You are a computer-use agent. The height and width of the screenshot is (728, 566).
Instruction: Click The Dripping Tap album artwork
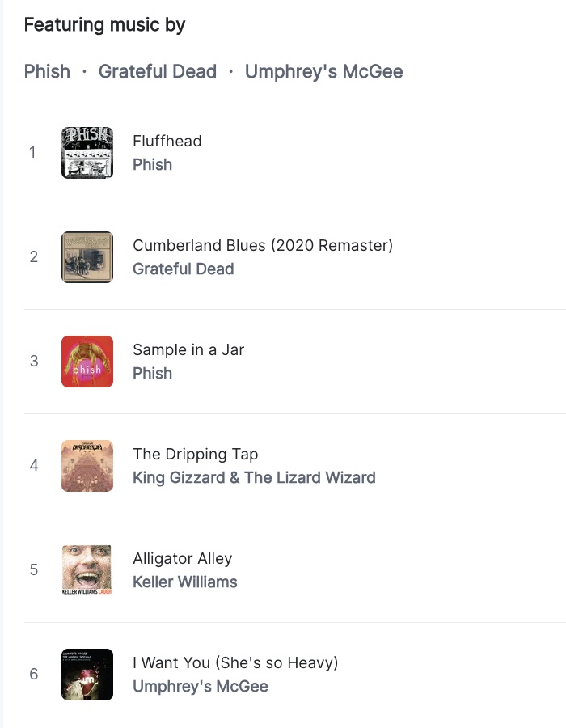[x=87, y=466]
